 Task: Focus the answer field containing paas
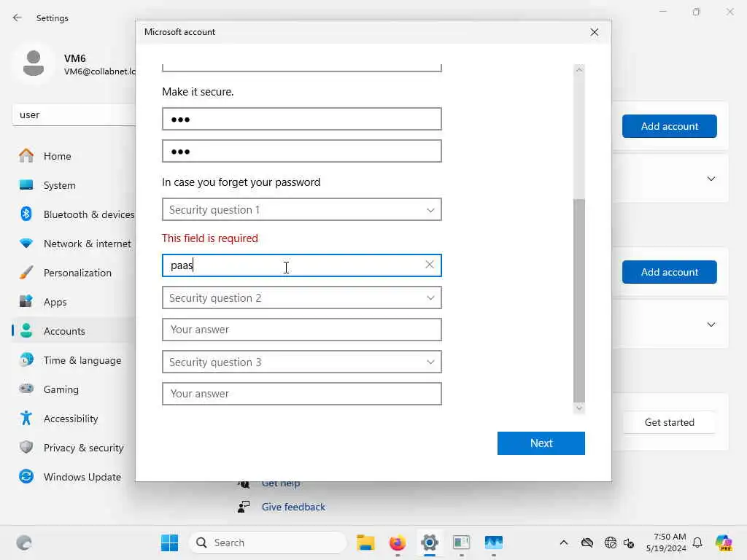[301, 265]
